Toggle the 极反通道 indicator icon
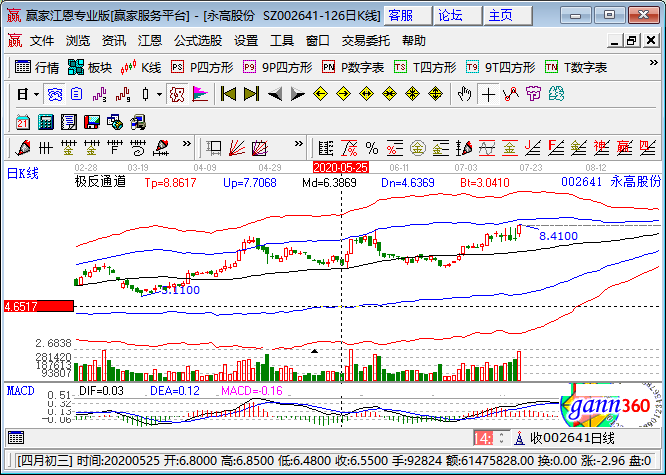The height and width of the screenshot is (475, 666). pos(177,94)
